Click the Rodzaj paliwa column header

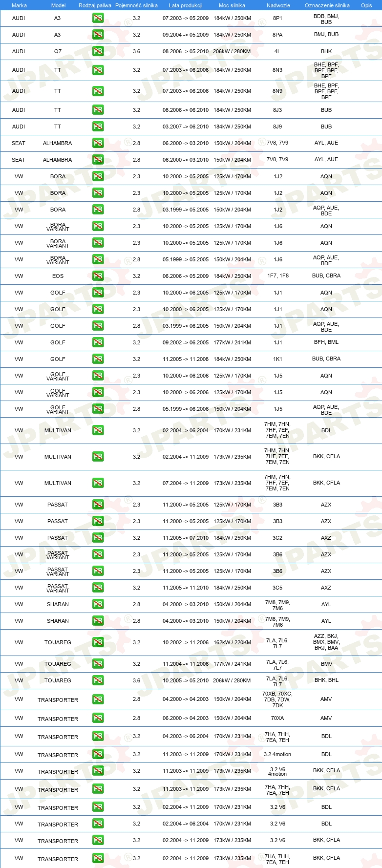pos(95,5)
